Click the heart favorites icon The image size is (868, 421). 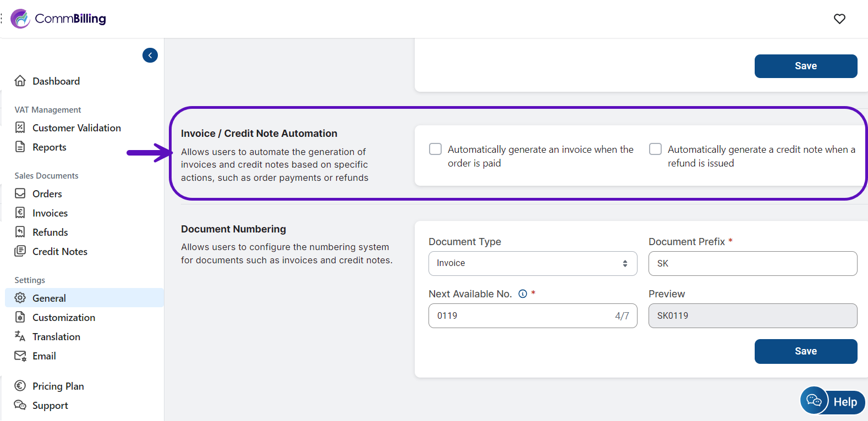(x=839, y=19)
